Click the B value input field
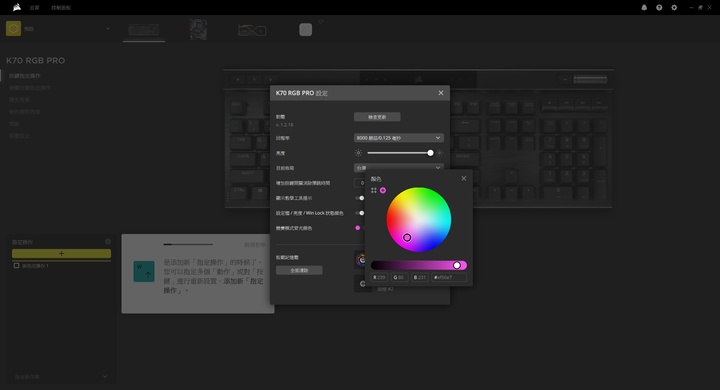The width and height of the screenshot is (720, 390). [420, 277]
